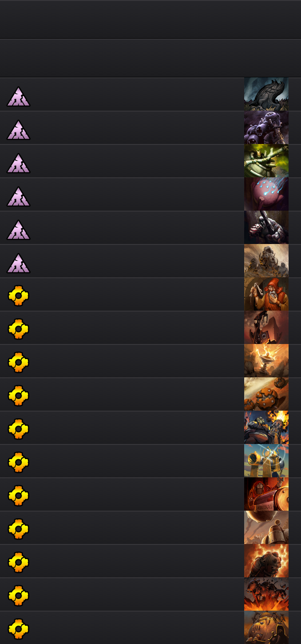Screen dimensions: 301x644
Task: Open the dark tree-beast statue thumbnail
Action: pyautogui.click(x=266, y=94)
